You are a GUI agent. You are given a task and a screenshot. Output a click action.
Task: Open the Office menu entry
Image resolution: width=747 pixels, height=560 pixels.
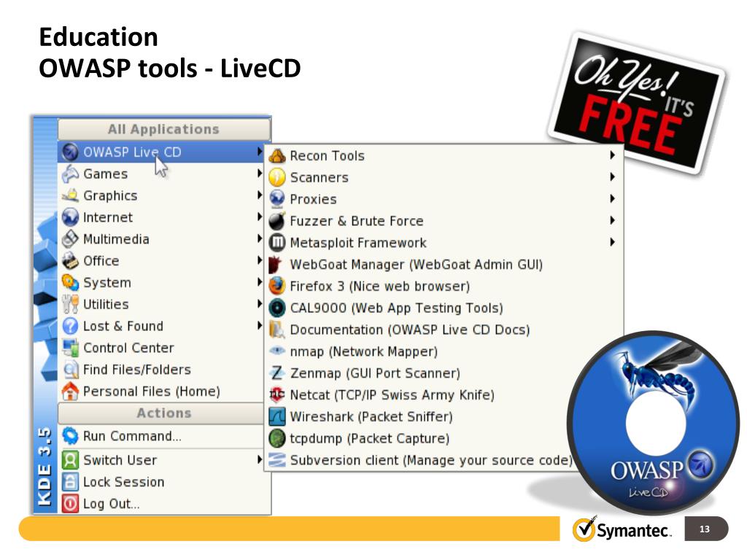[x=162, y=261]
